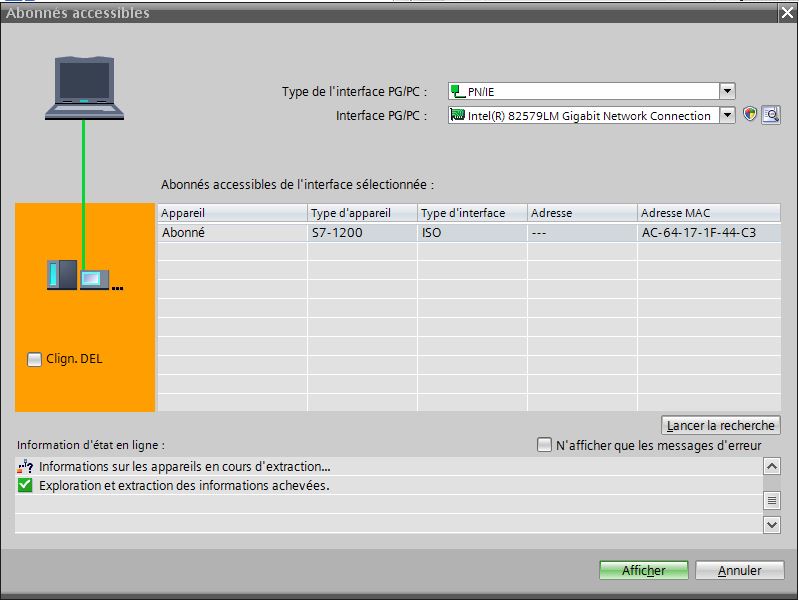799x601 pixels.
Task: Enable the Clign. DEL checkbox
Action: (35, 359)
